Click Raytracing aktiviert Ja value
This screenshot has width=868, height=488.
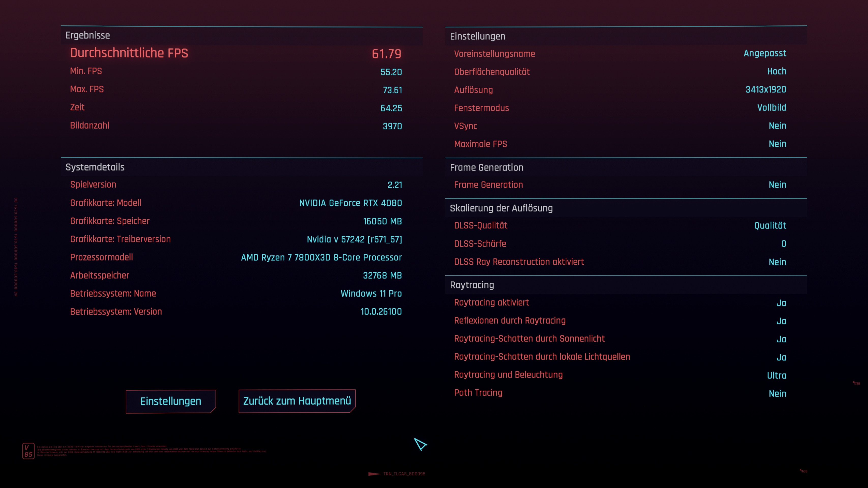[781, 303]
